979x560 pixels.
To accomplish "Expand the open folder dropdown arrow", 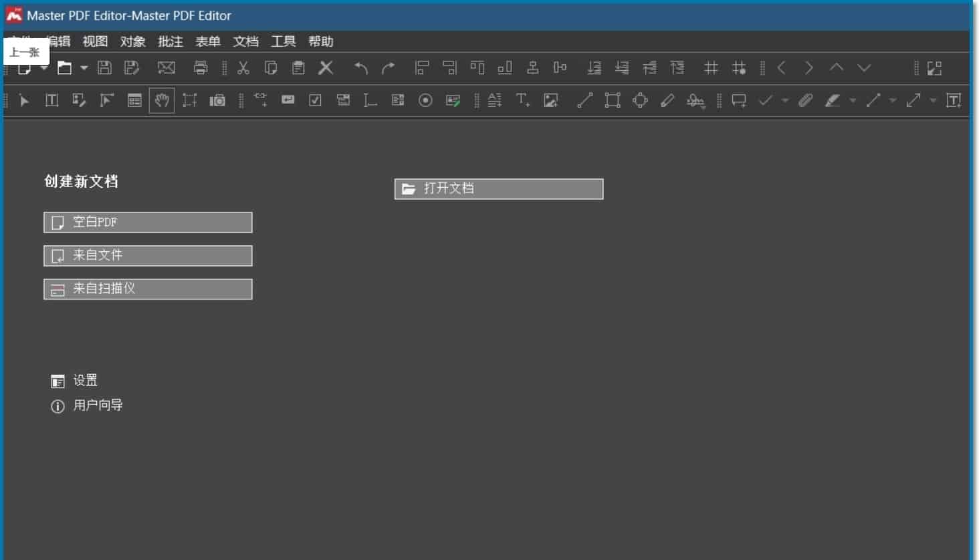I will click(x=84, y=67).
